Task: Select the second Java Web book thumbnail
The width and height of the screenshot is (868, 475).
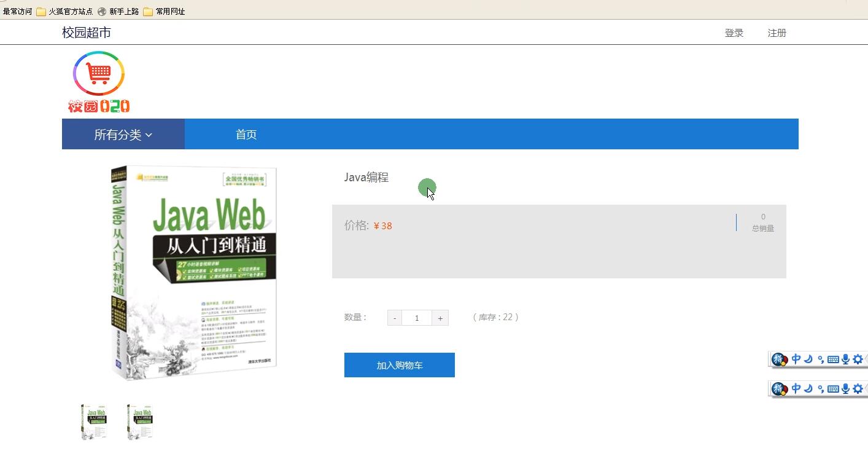Action: [139, 422]
